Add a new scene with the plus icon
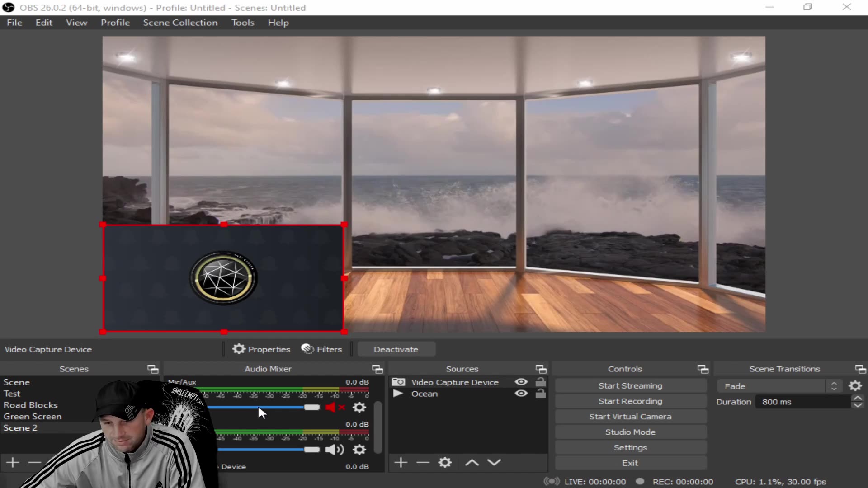This screenshot has height=488, width=868. click(12, 462)
